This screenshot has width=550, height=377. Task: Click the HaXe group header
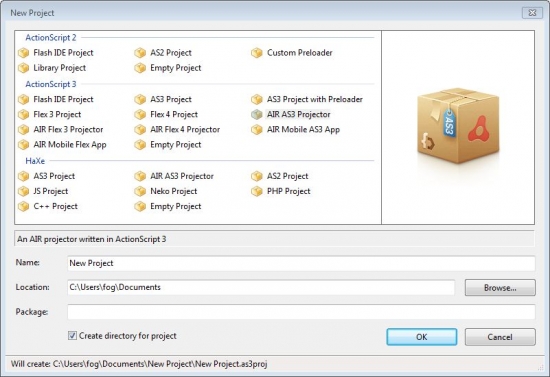click(35, 161)
